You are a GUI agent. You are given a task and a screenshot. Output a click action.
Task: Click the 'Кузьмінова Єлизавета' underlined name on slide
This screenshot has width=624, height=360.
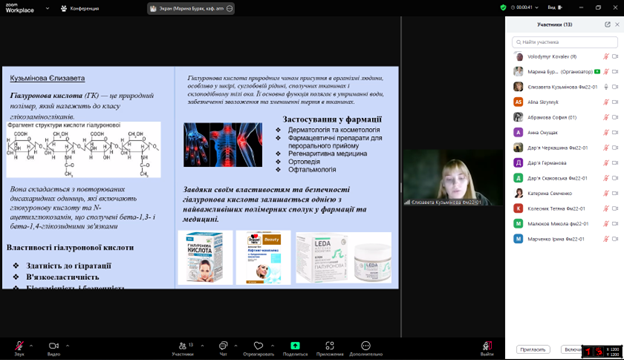[47, 78]
